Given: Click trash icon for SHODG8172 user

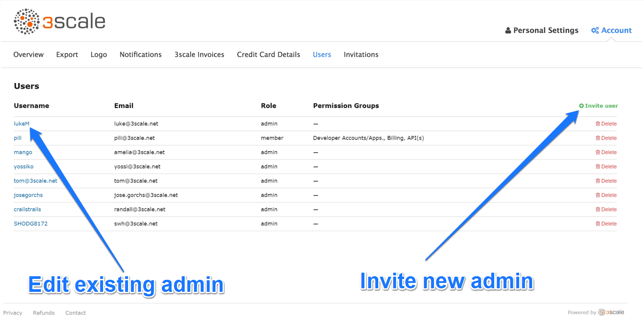Looking at the screenshot, I should 598,224.
